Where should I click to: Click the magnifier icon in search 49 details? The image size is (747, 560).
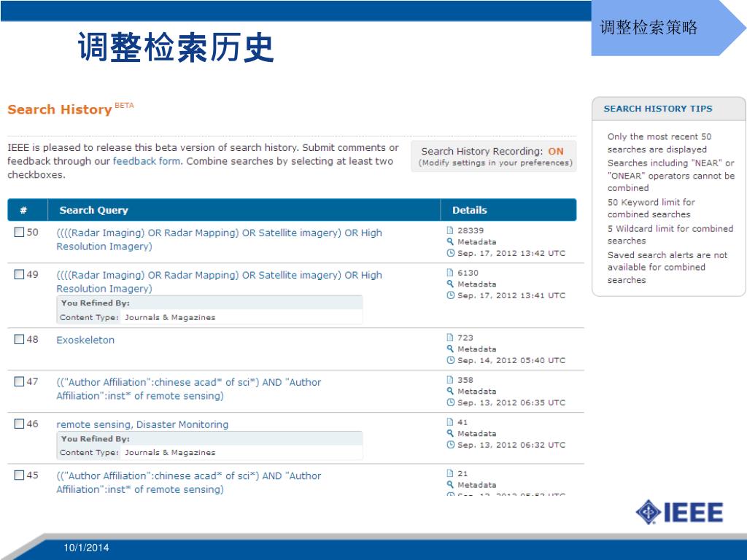[x=449, y=284]
